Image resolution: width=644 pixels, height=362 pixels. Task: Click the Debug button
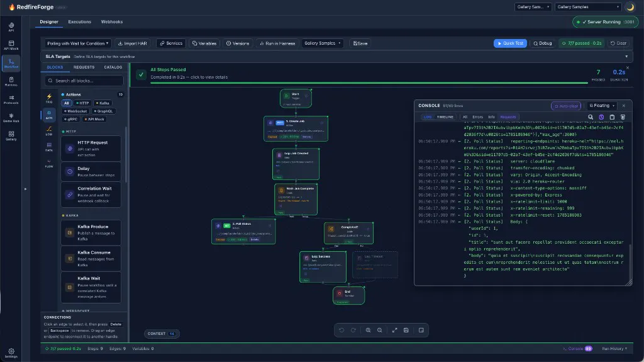click(x=543, y=43)
